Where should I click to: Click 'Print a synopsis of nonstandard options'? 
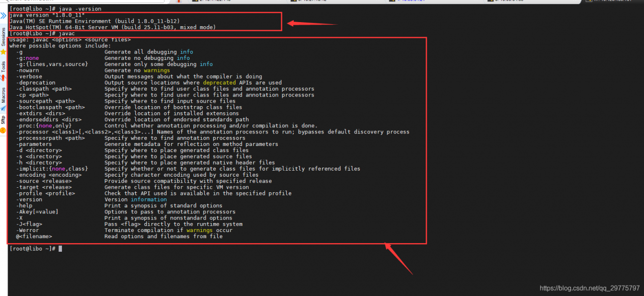click(x=169, y=218)
